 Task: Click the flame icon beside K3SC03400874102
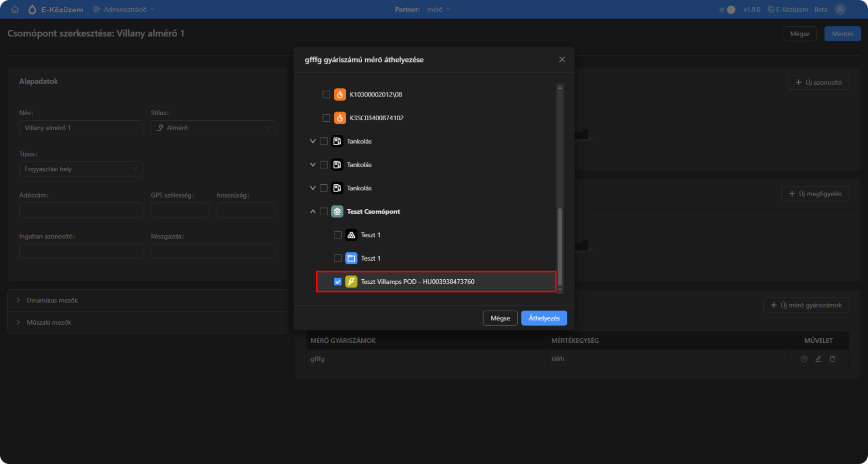tap(340, 118)
